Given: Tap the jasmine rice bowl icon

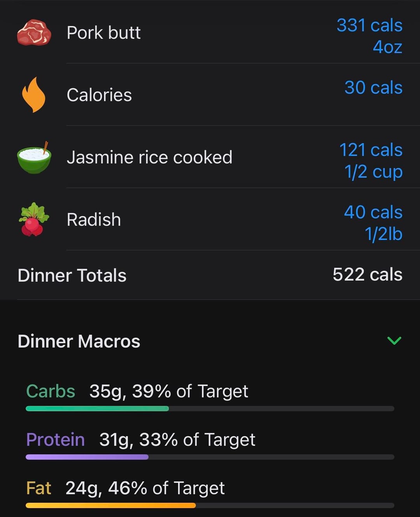Looking at the screenshot, I should coord(34,157).
